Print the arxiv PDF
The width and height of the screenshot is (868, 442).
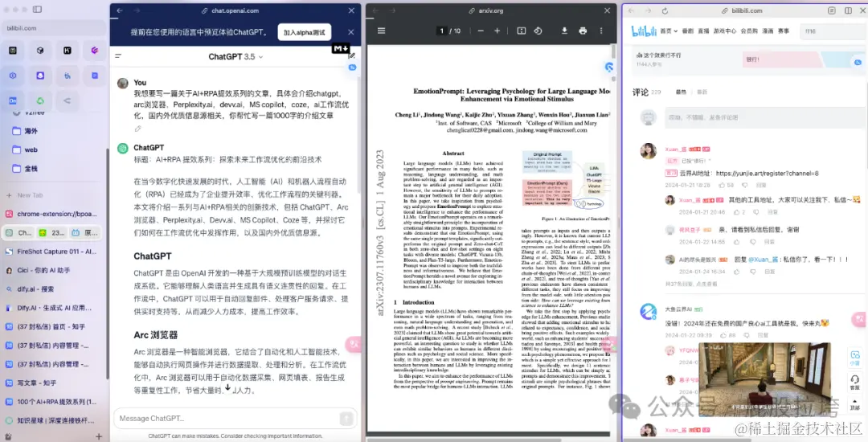coord(583,31)
